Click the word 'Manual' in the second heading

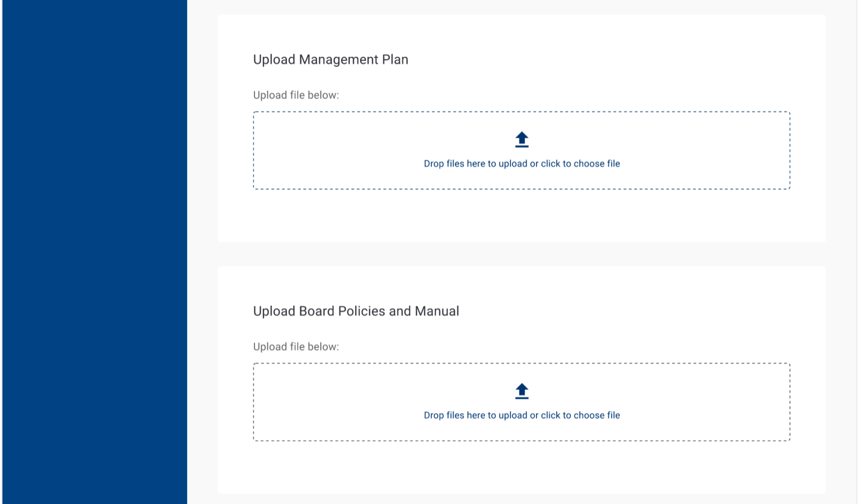click(x=437, y=311)
